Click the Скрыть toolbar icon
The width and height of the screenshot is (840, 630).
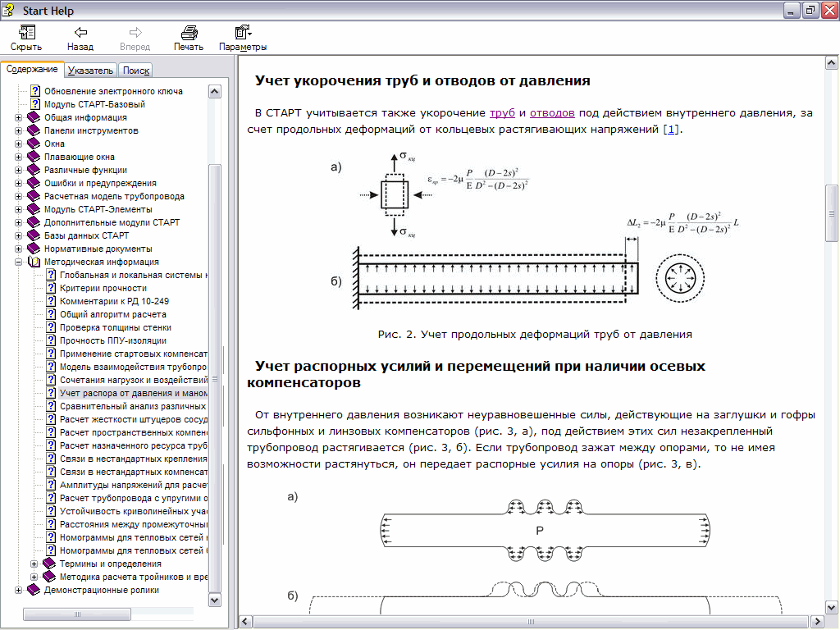coord(26,33)
